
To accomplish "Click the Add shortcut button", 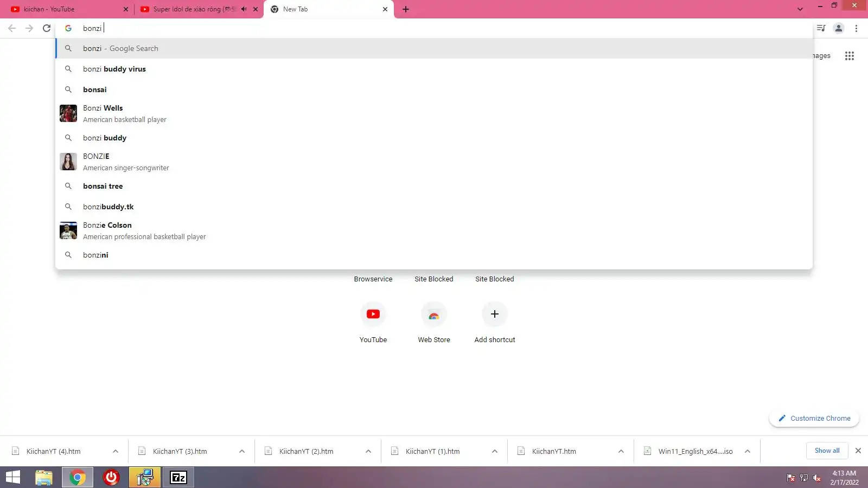I will tap(495, 322).
